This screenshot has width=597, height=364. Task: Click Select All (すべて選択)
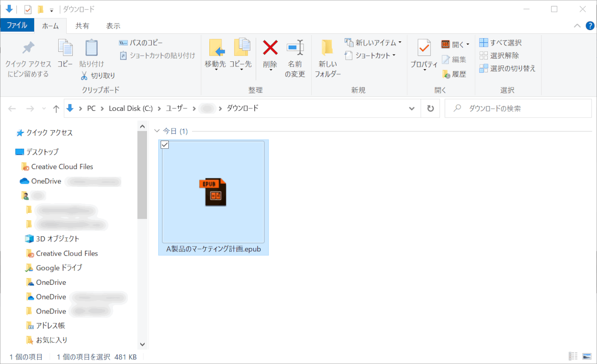coord(501,43)
